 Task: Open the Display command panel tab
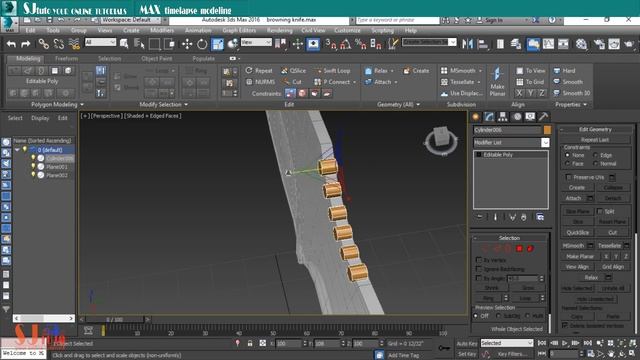point(530,117)
